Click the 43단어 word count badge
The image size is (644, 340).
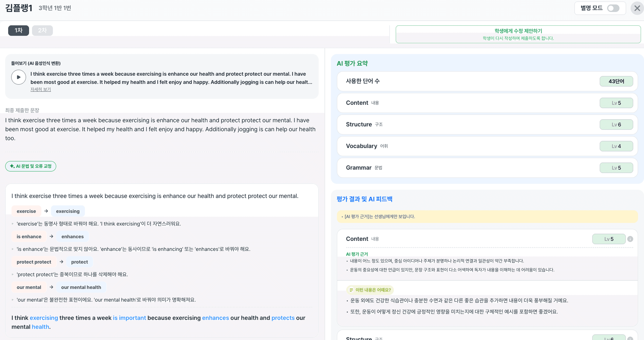pos(616,81)
